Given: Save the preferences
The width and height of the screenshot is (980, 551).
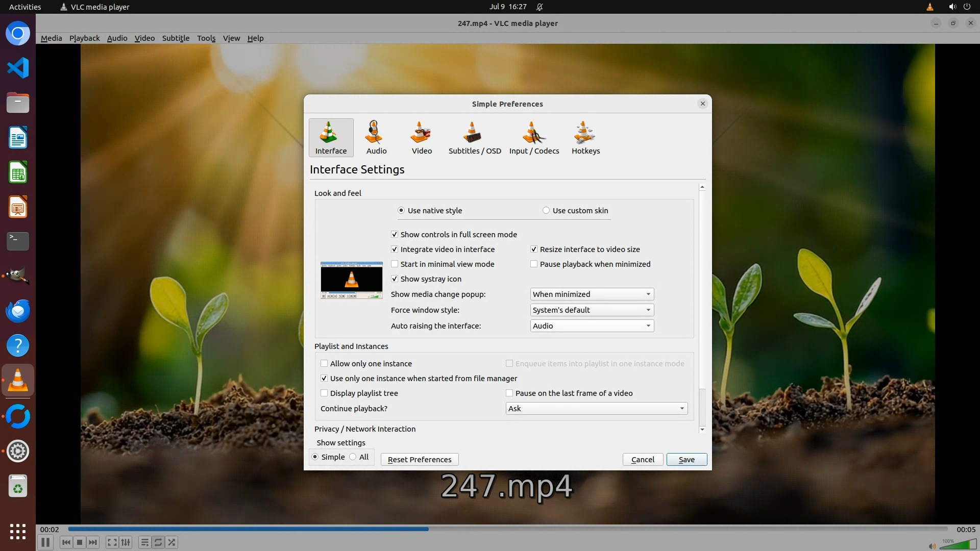Looking at the screenshot, I should pyautogui.click(x=686, y=460).
